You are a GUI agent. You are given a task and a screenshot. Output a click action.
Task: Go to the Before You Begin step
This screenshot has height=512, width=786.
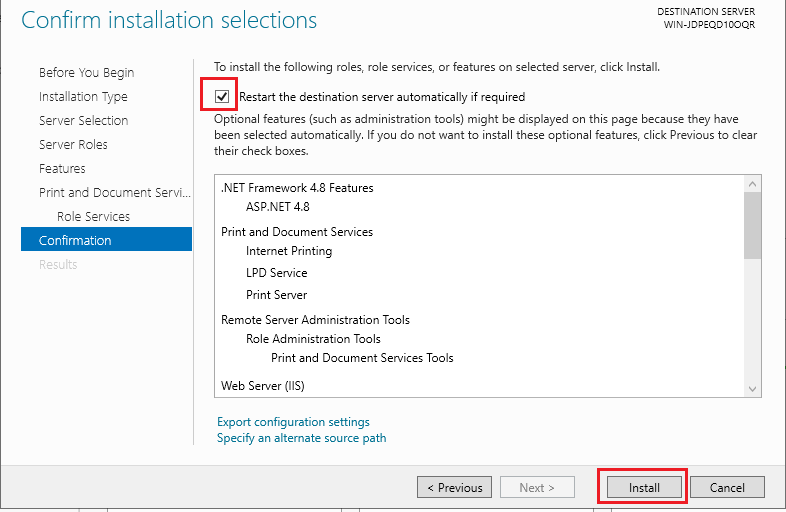point(87,73)
